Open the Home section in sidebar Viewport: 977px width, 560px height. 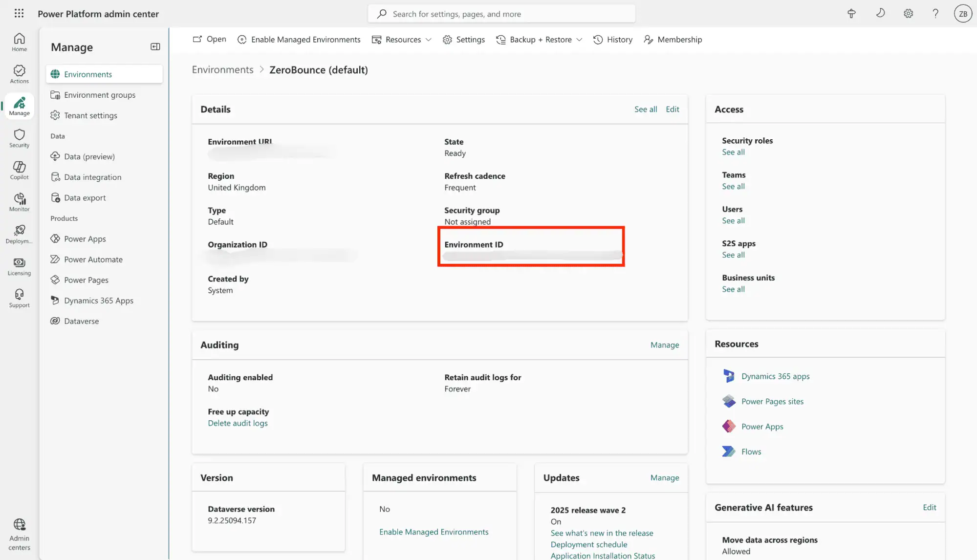click(19, 42)
